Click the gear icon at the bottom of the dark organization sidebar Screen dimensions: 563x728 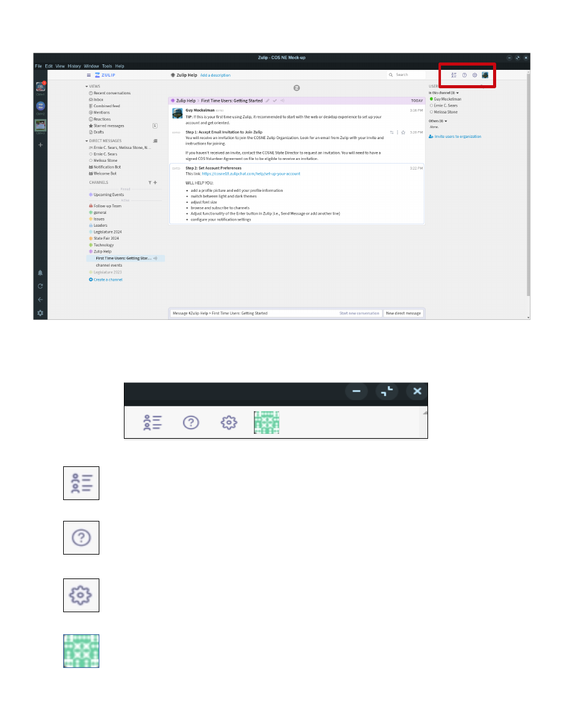click(40, 313)
